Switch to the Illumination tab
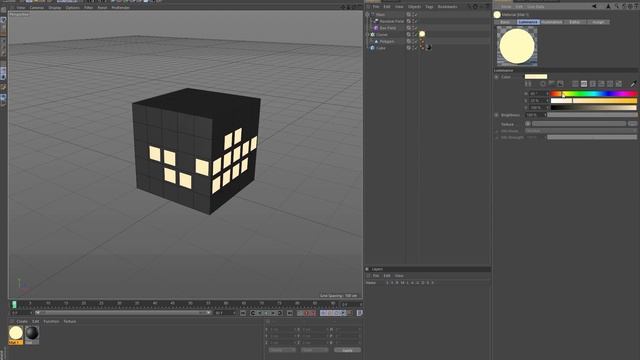 tap(552, 22)
